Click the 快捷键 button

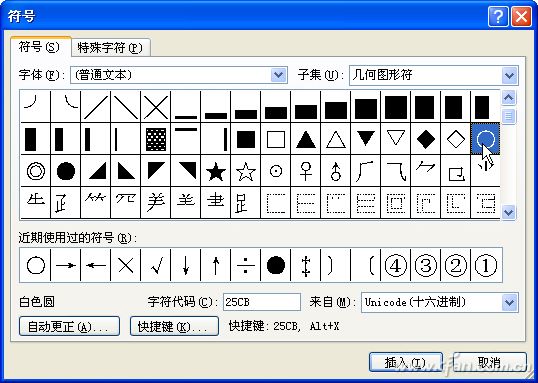pos(174,326)
